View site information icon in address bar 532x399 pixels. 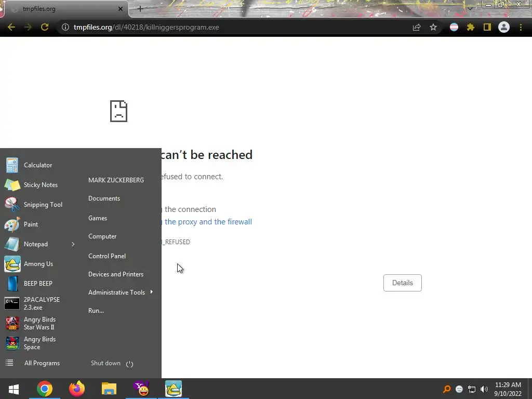[65, 27]
